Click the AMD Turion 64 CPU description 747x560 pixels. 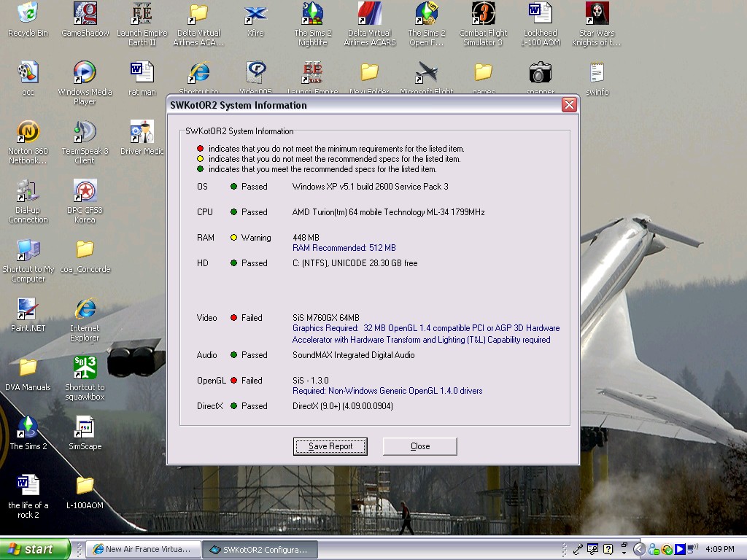coord(388,212)
